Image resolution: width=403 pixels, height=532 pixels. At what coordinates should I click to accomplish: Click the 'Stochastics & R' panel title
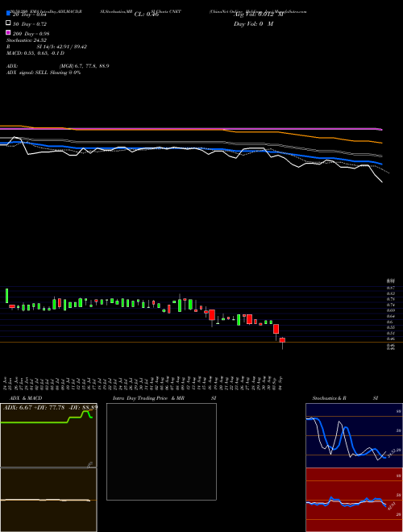(329, 398)
